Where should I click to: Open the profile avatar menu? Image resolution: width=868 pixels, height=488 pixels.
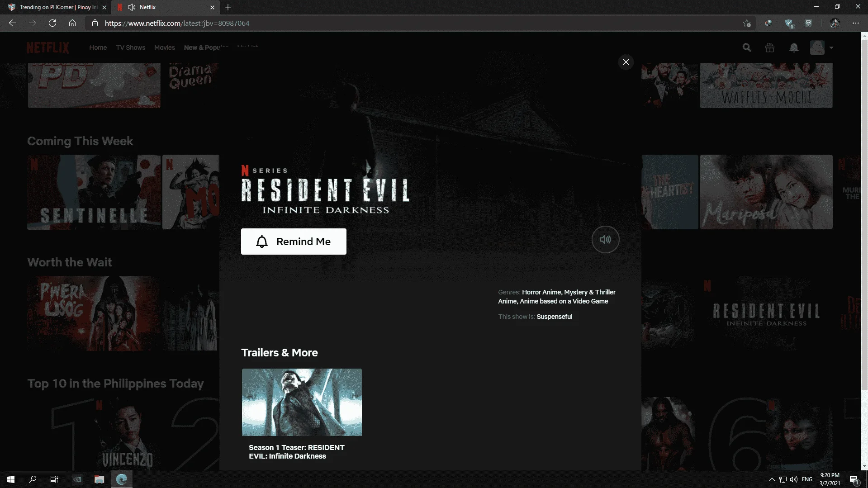pos(817,47)
